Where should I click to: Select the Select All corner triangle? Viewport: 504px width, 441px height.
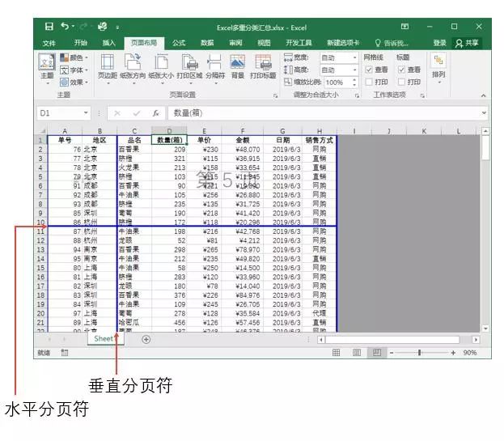click(41, 131)
